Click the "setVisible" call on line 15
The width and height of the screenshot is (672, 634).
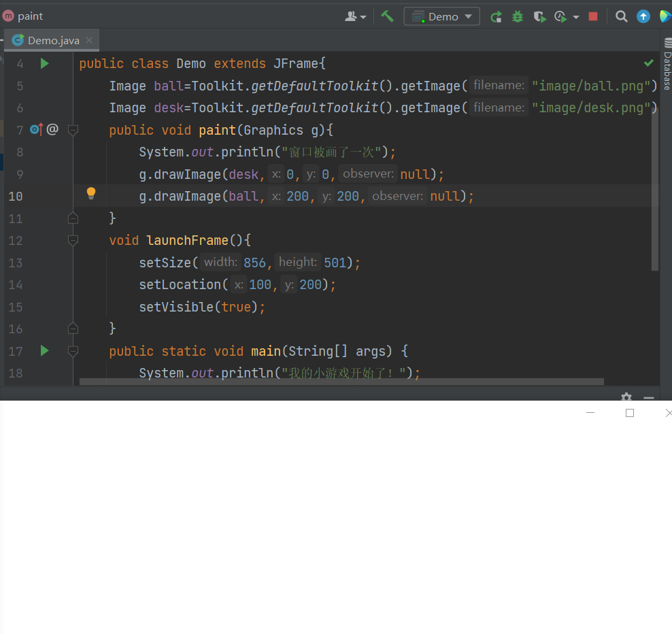point(176,307)
